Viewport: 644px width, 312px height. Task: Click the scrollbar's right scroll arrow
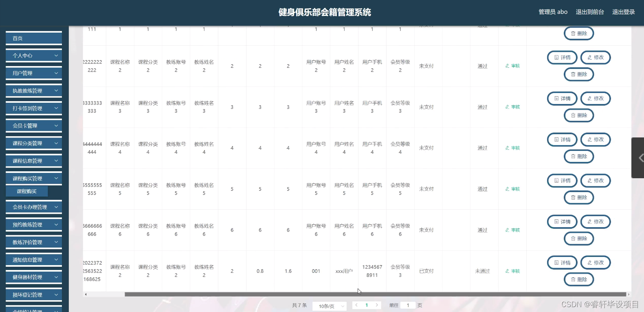click(x=629, y=294)
